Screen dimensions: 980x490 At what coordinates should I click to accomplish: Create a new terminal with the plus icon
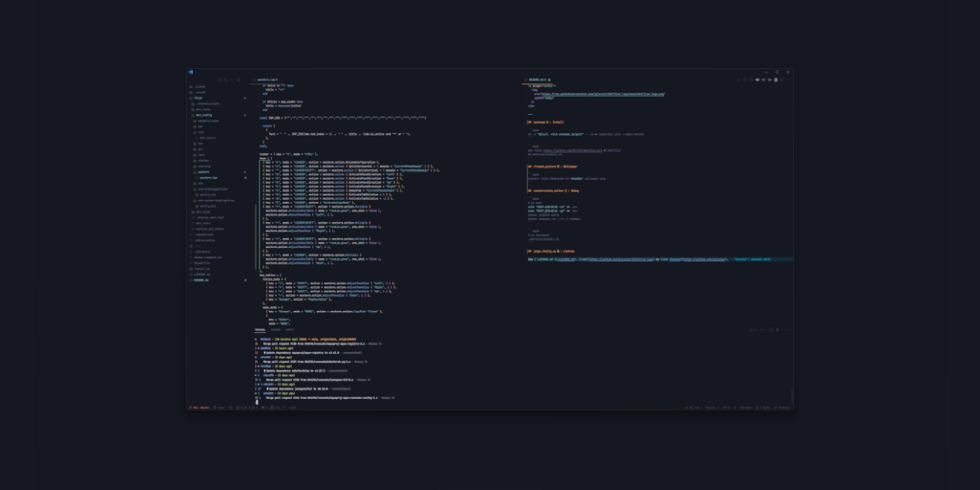(762, 329)
